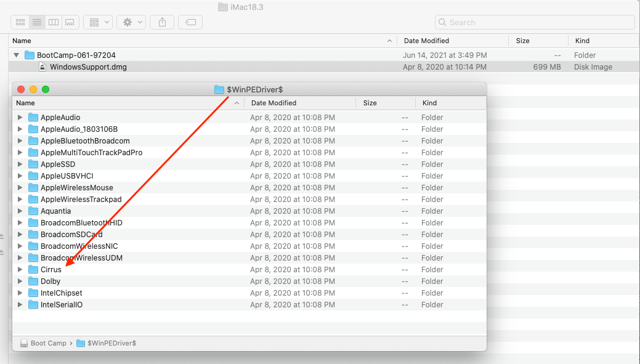This screenshot has width=640, height=364.
Task: Select the AppleAudio_1803106B folder icon
Action: (x=33, y=129)
